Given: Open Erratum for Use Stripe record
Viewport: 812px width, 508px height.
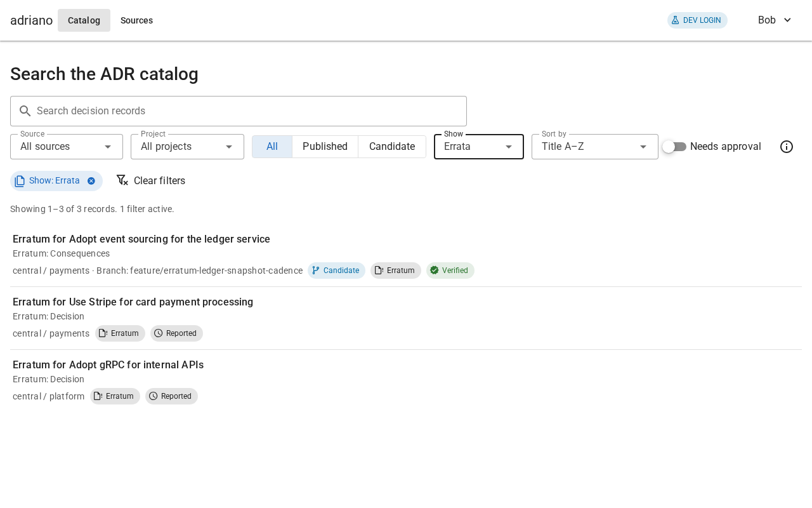Looking at the screenshot, I should (133, 302).
